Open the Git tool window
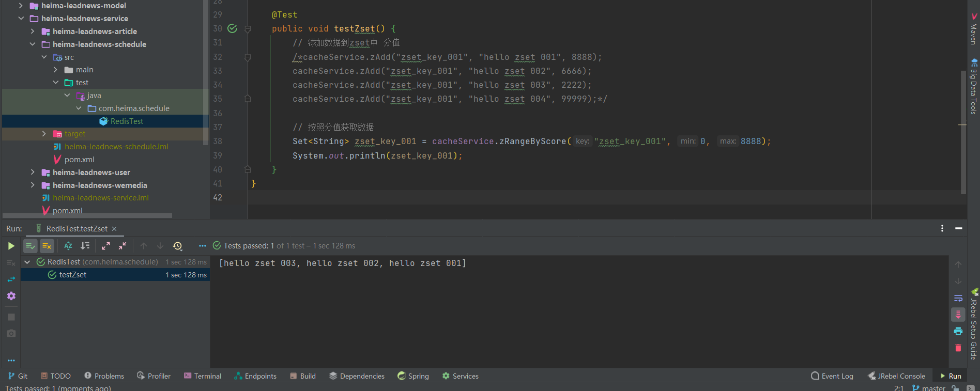 pos(18,376)
